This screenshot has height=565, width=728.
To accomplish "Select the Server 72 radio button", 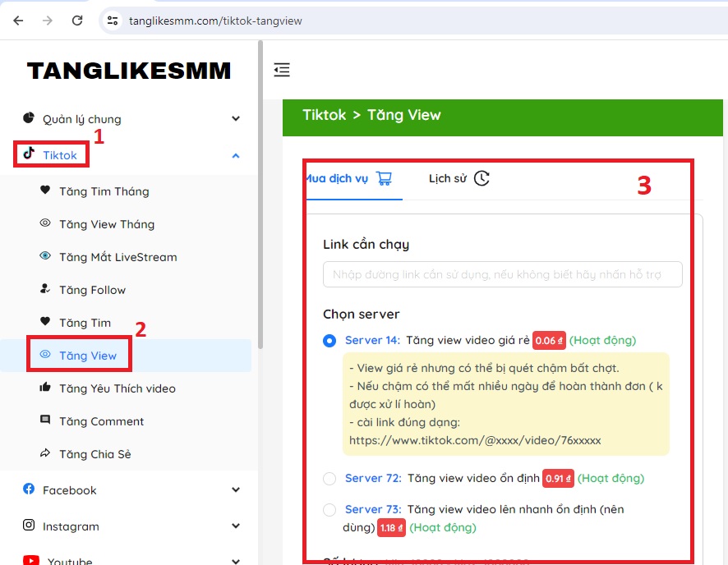I will coord(329,479).
